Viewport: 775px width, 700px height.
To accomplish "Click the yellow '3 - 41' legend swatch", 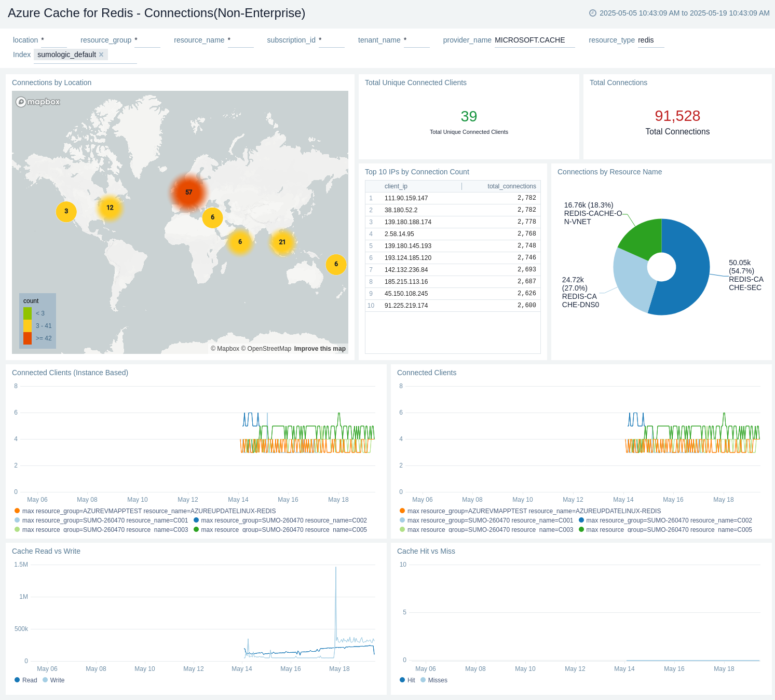I will pos(28,326).
